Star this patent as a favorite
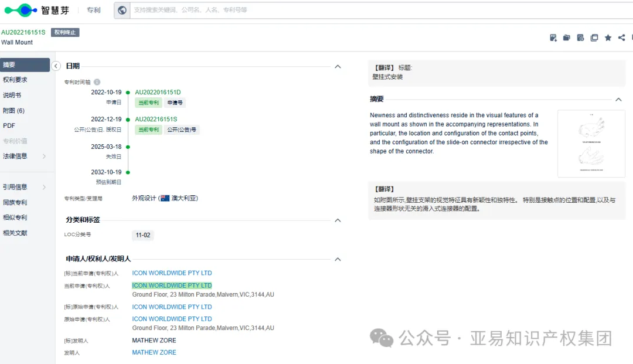 [608, 38]
